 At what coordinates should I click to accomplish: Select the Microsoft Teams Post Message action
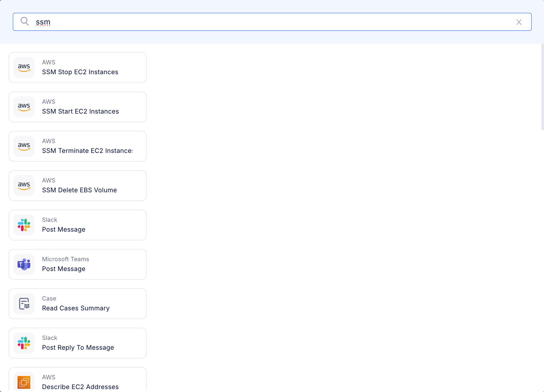coord(77,264)
